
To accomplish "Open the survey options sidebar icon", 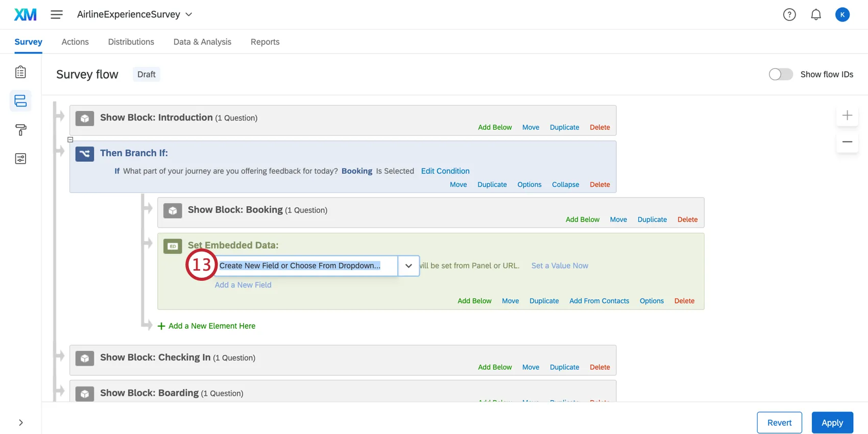I will tap(20, 159).
